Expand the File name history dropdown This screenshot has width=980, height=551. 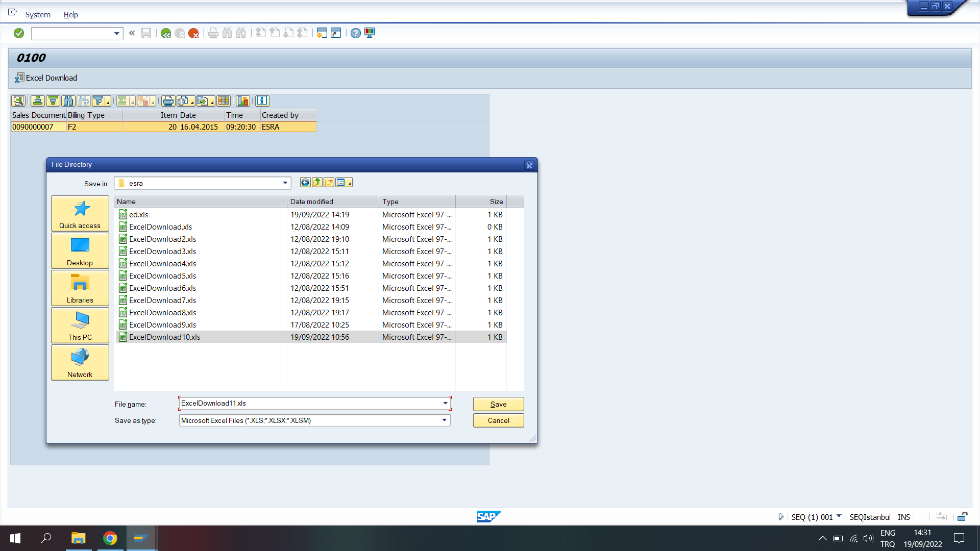tap(444, 403)
